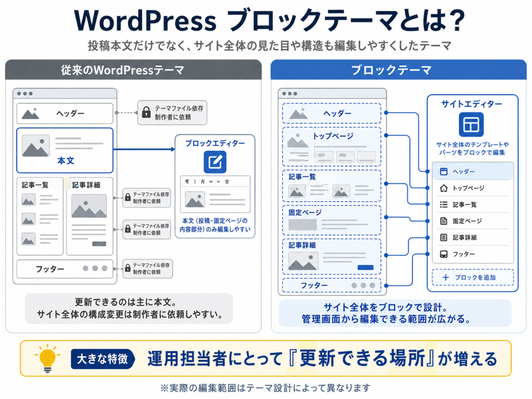The width and height of the screenshot is (532, 399).
Task: Click the 本文 label in the traditional theme mockup
Action: point(66,161)
